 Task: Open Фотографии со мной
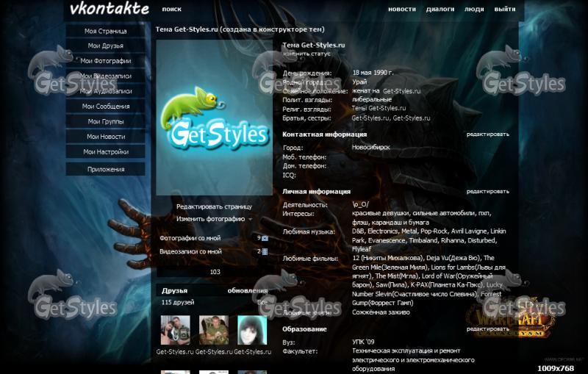click(x=190, y=238)
